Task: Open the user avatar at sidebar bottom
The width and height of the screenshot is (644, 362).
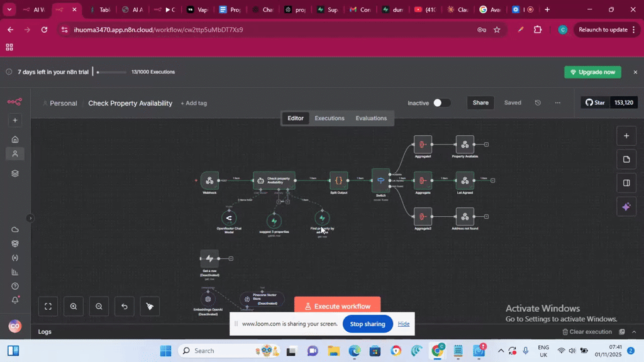Action: click(15, 326)
